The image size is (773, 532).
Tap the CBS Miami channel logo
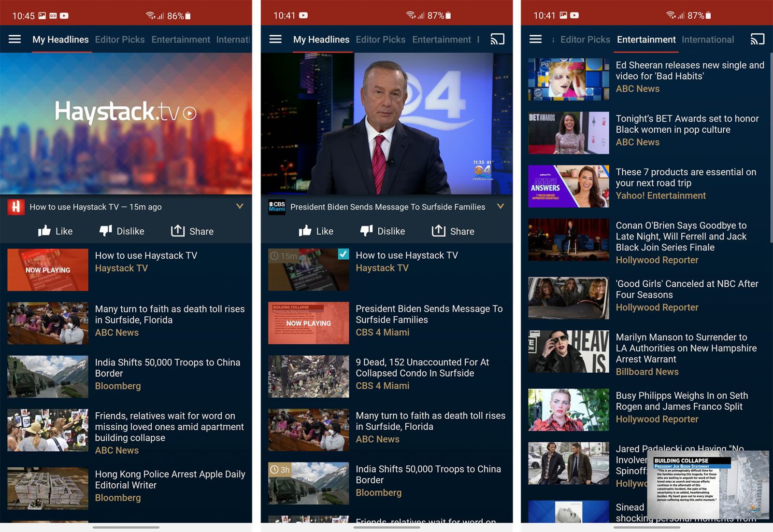pyautogui.click(x=277, y=207)
